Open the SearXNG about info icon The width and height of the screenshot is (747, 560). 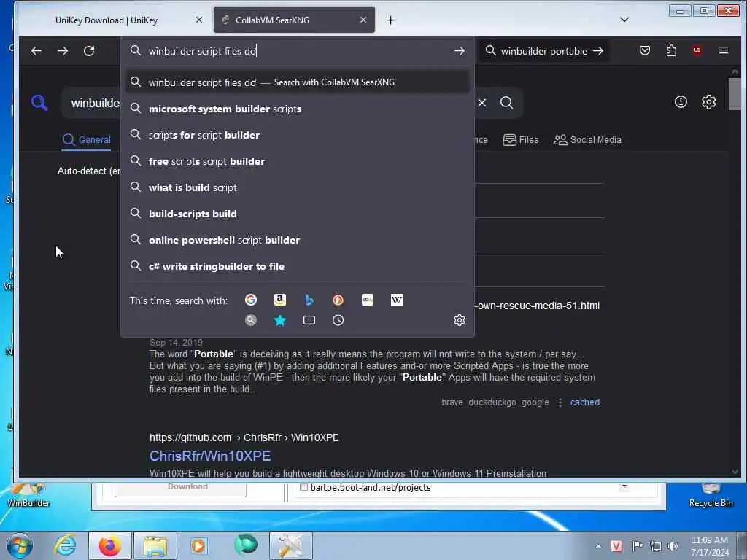(x=681, y=102)
